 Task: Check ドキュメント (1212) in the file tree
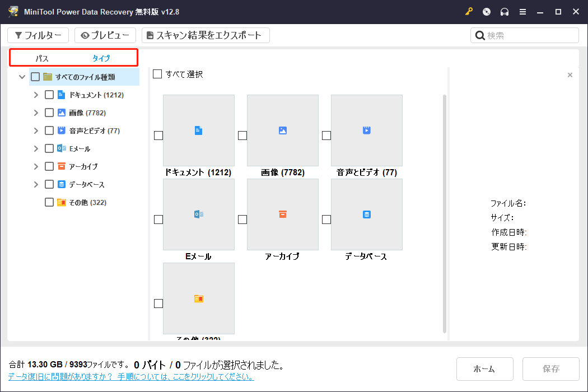(x=49, y=94)
